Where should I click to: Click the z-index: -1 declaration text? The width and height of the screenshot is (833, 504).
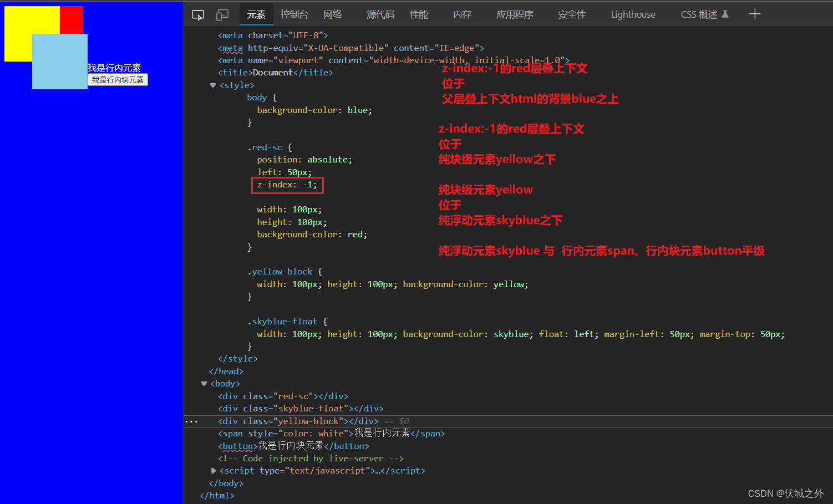[x=287, y=185]
